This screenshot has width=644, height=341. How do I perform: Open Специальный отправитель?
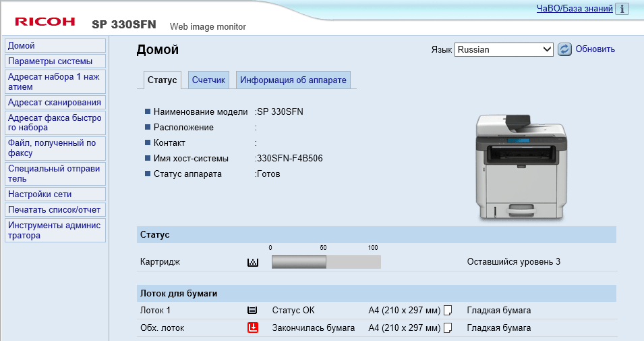pyautogui.click(x=55, y=174)
